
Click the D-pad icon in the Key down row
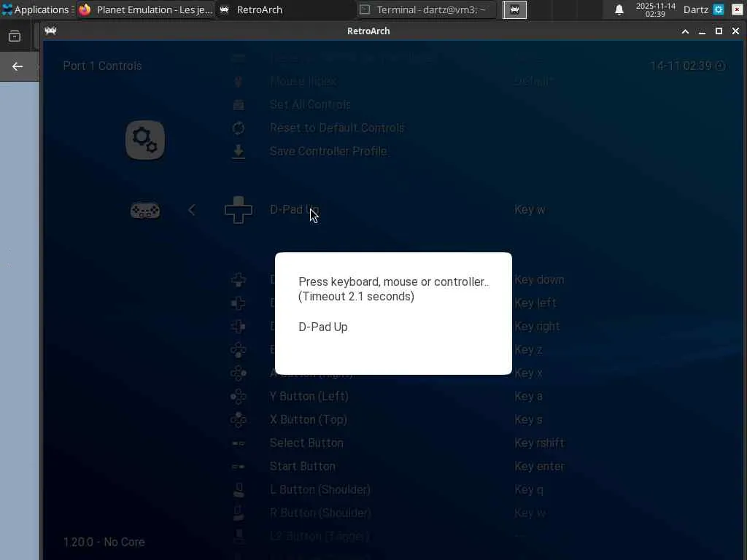(239, 280)
